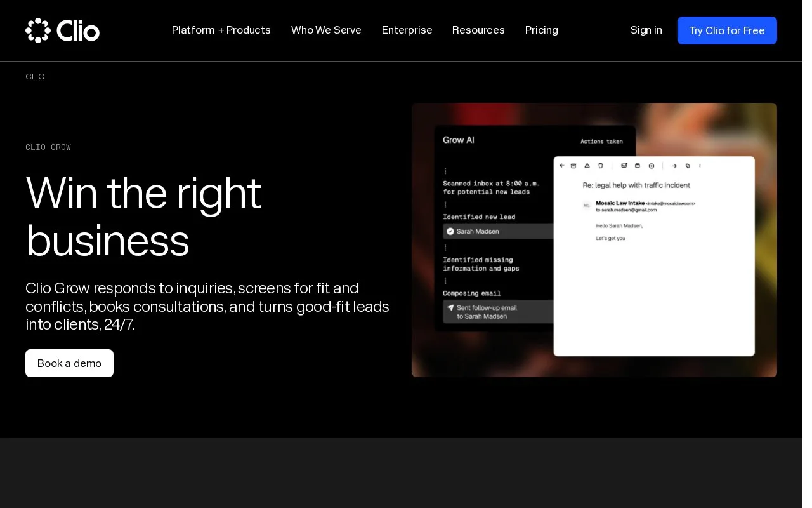Image resolution: width=812 pixels, height=508 pixels.
Task: Click the 'Identified new lead' step text
Action: click(479, 217)
